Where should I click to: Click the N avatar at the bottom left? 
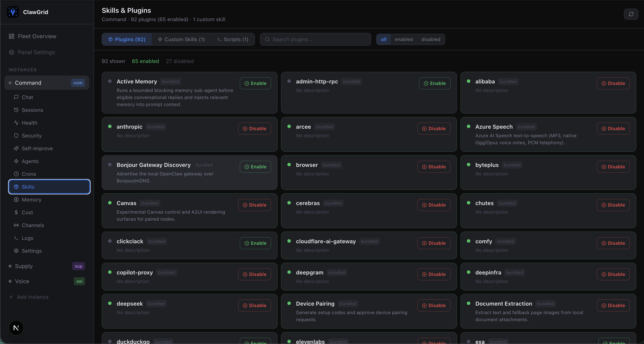(x=16, y=328)
